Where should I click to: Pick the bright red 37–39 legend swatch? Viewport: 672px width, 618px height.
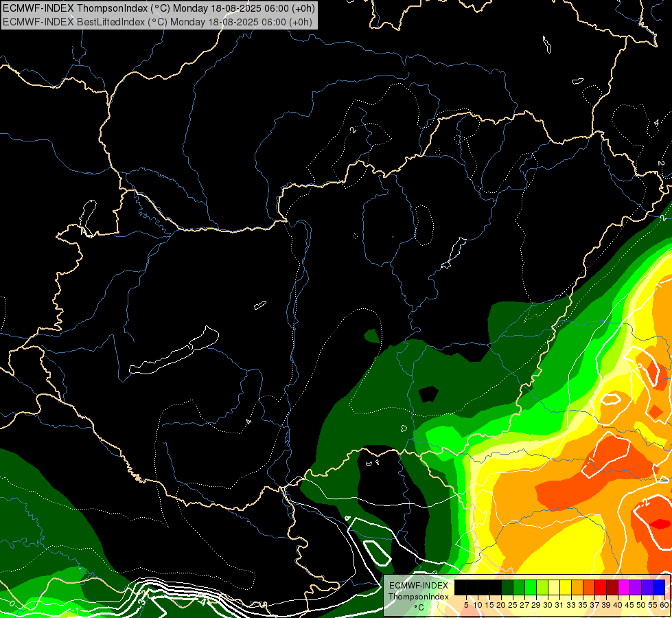601,587
